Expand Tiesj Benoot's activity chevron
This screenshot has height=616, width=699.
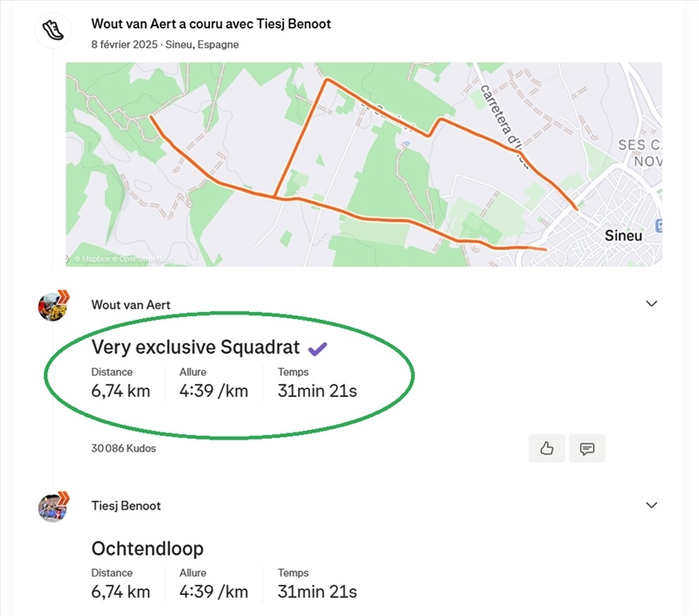(x=651, y=505)
